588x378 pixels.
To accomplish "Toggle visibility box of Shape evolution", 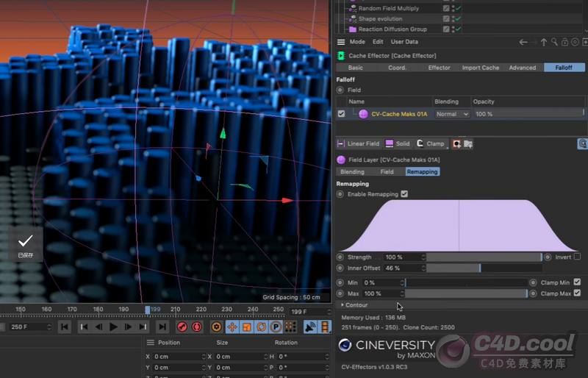I will click(446, 19).
